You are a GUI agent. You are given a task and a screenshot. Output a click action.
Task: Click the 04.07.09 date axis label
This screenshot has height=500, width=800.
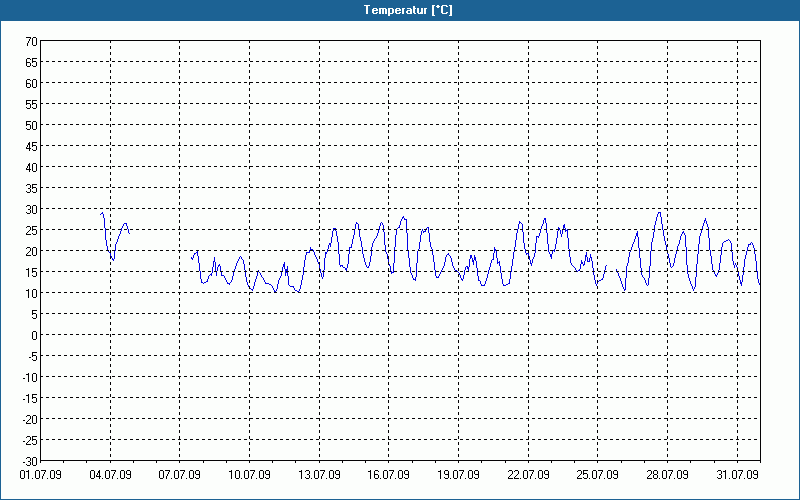pos(110,475)
